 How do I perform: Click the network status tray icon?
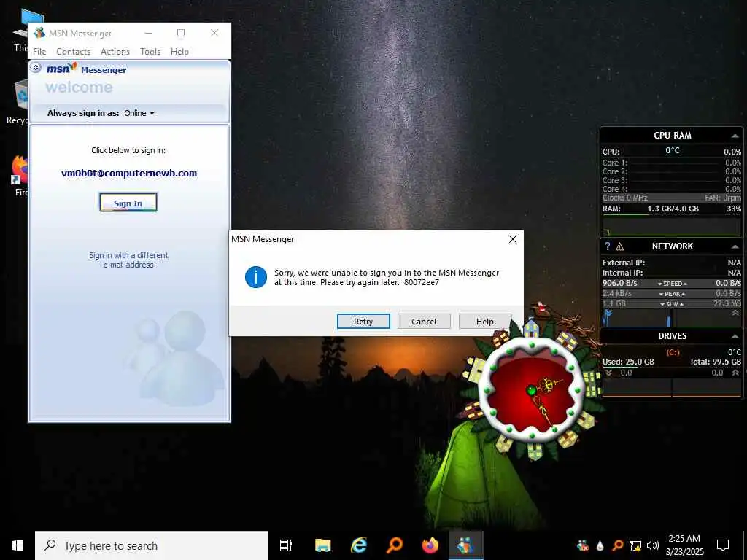click(x=635, y=545)
